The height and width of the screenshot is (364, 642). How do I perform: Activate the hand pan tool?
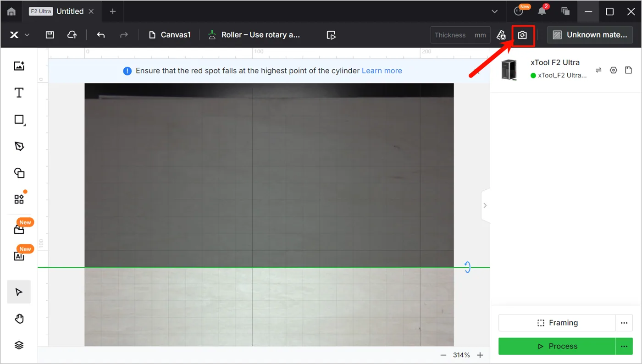19,319
